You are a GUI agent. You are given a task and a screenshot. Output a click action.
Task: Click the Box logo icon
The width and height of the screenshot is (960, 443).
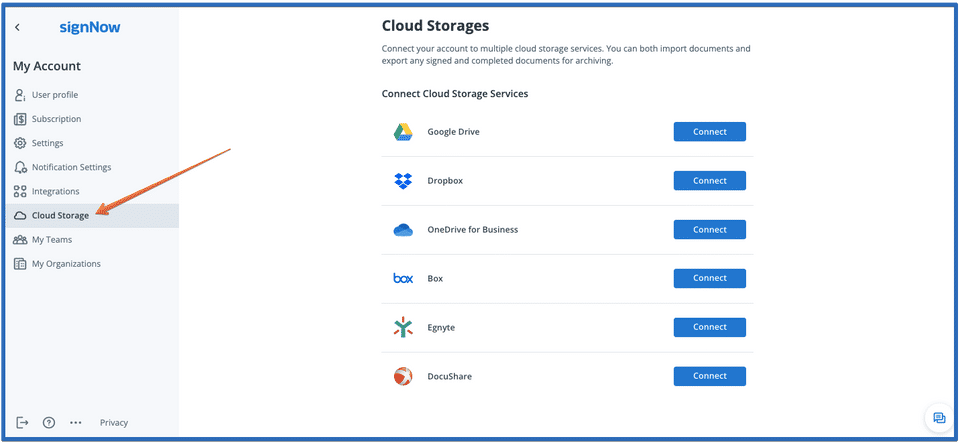[x=403, y=279]
